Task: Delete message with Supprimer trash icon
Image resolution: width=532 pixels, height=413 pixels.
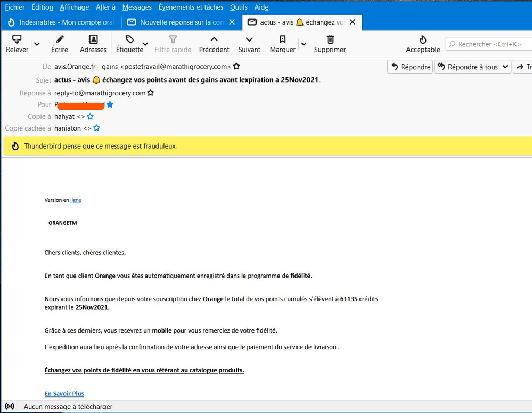Action: [x=330, y=39]
